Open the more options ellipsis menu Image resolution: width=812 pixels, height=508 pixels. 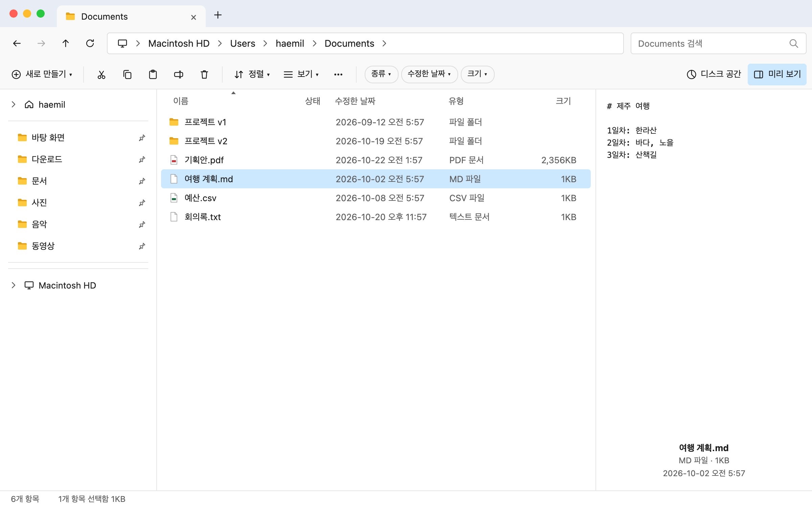coord(338,74)
